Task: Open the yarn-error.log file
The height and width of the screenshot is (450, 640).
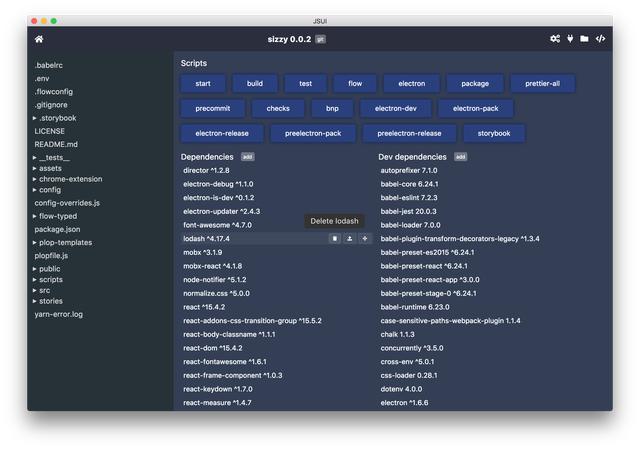Action: 58,314
